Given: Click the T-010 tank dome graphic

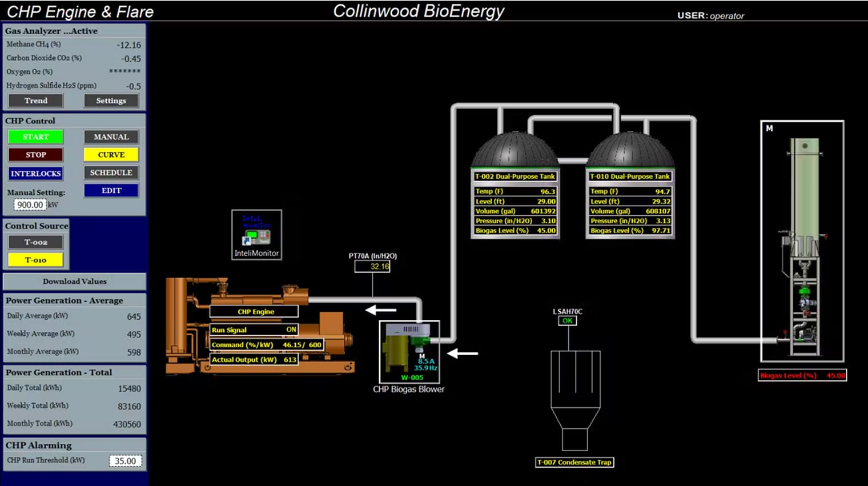Looking at the screenshot, I should pos(630,151).
